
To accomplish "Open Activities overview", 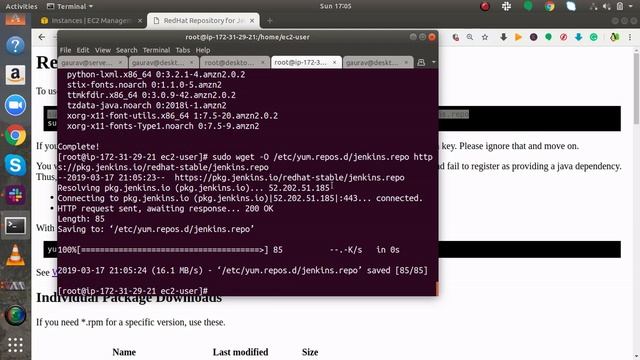I will pos(21,7).
